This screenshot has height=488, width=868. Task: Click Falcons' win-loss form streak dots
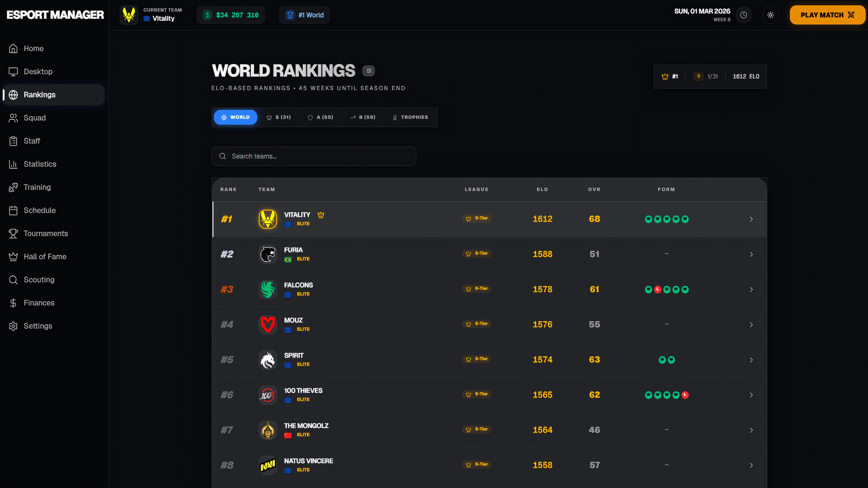pos(667,289)
